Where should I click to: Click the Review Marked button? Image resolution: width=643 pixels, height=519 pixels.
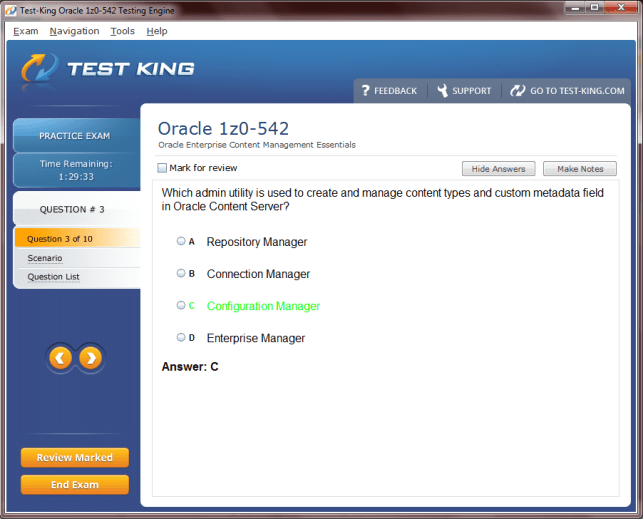pos(75,458)
